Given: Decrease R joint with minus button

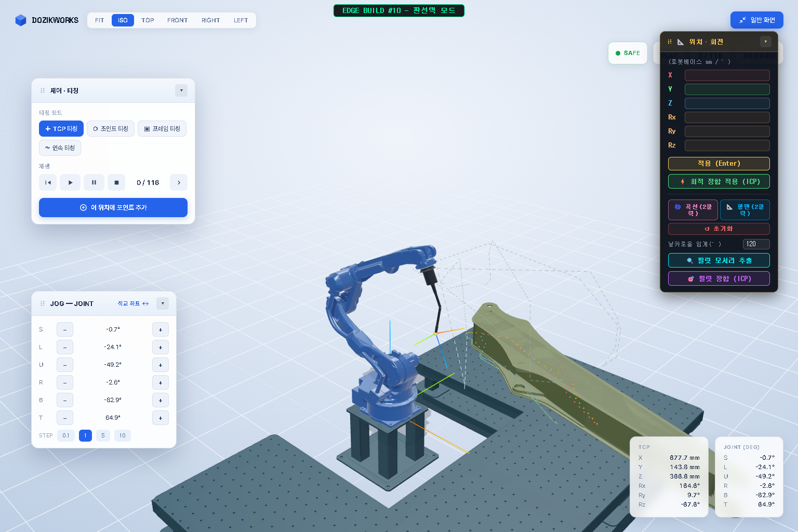Looking at the screenshot, I should coord(65,382).
